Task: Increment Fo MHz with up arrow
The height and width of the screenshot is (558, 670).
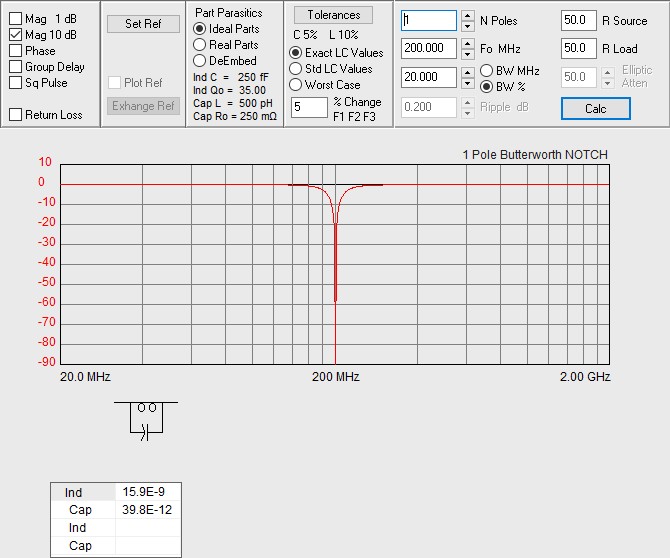Action: 468,44
